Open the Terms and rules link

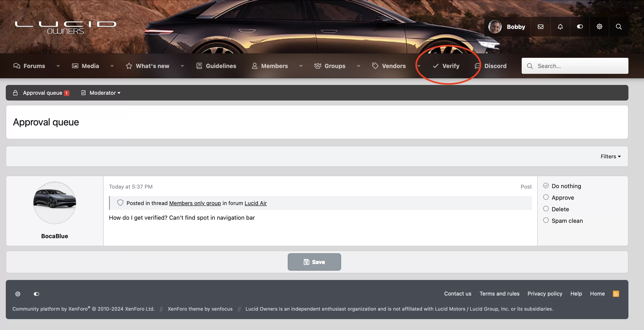pyautogui.click(x=499, y=294)
